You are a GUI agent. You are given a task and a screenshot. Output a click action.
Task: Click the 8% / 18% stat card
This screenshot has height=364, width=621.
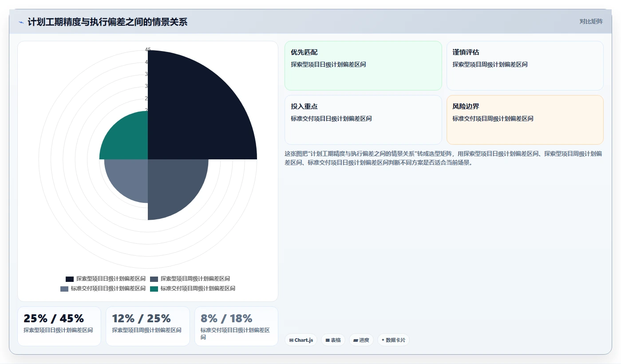pos(236,326)
